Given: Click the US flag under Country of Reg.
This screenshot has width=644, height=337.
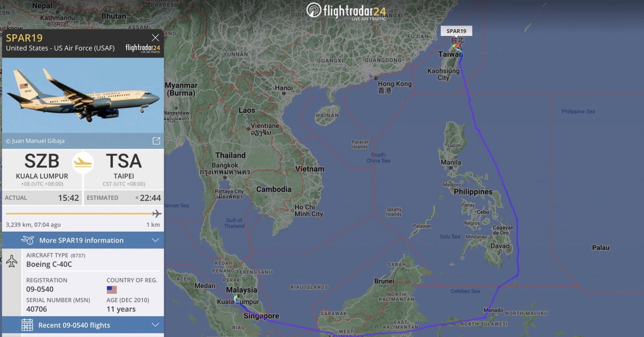Looking at the screenshot, I should coord(112,290).
